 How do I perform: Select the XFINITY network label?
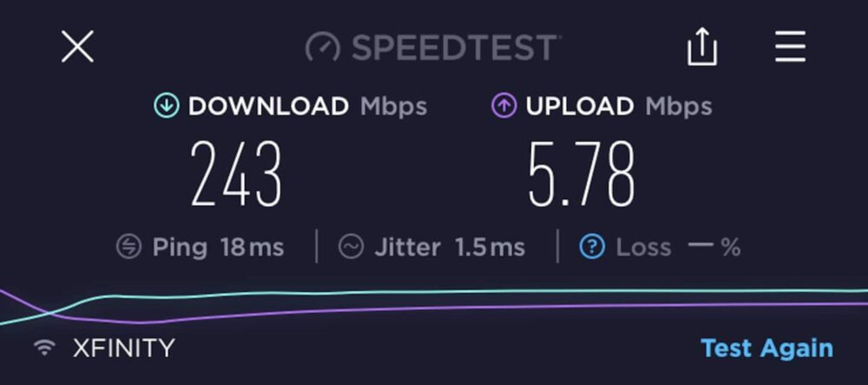pyautogui.click(x=124, y=348)
